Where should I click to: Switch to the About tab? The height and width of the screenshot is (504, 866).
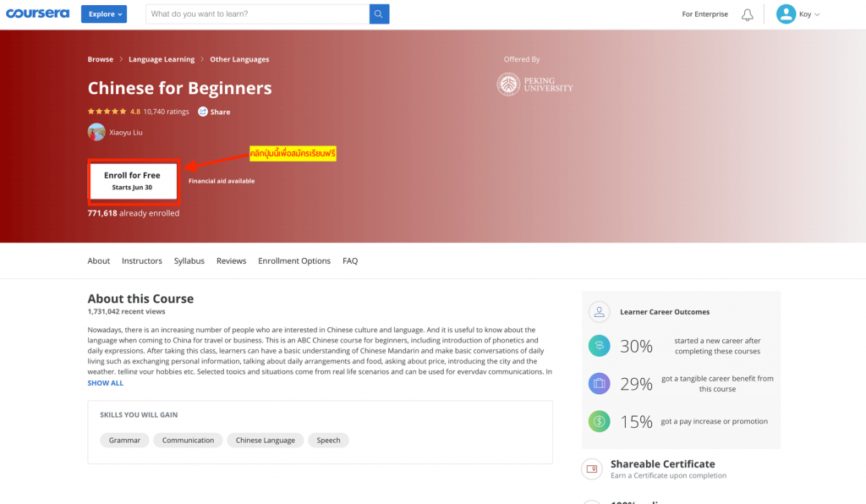tap(98, 260)
